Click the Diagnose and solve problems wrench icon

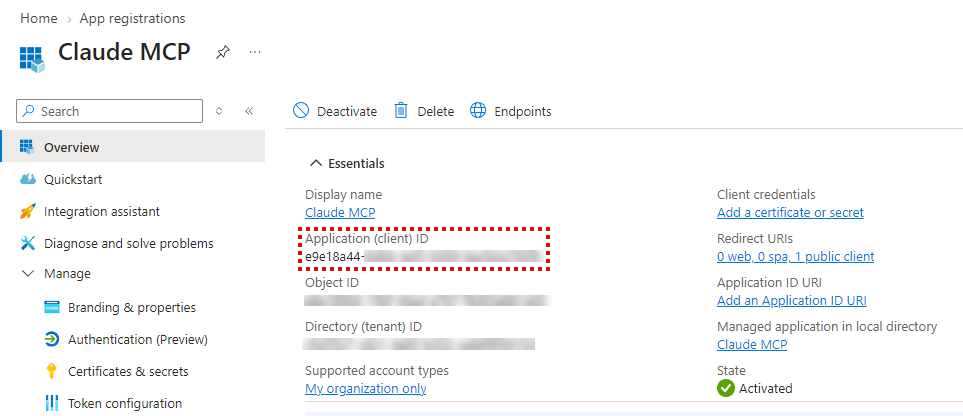[x=28, y=243]
